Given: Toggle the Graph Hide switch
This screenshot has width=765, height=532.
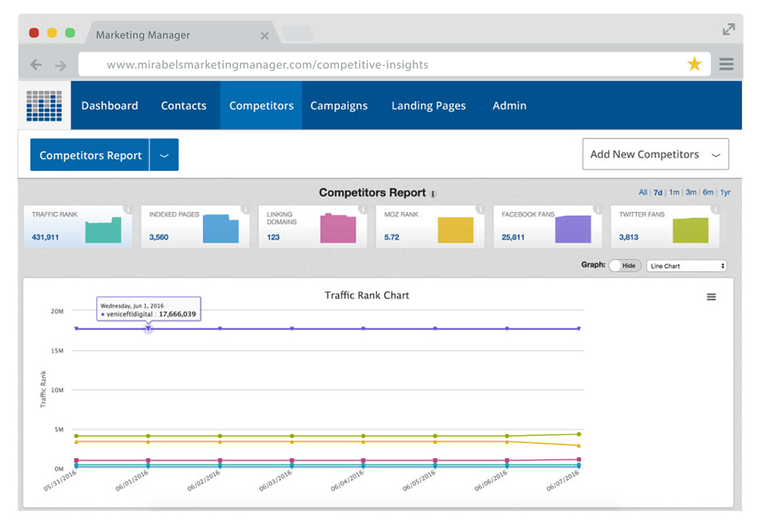Looking at the screenshot, I should pyautogui.click(x=625, y=266).
